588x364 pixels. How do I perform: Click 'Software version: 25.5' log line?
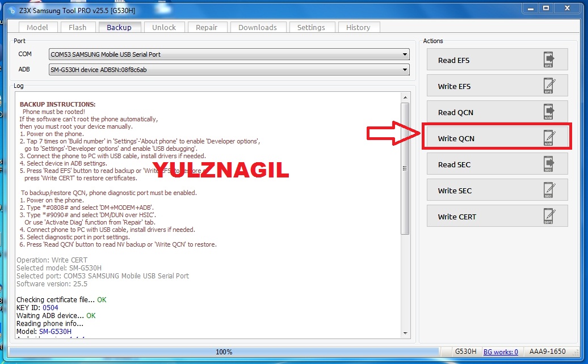pyautogui.click(x=52, y=284)
